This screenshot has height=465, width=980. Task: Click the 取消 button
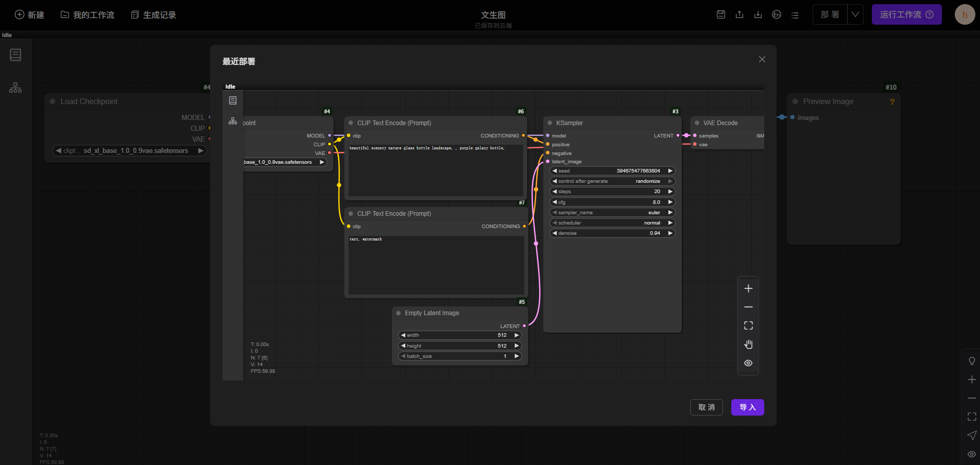click(706, 407)
